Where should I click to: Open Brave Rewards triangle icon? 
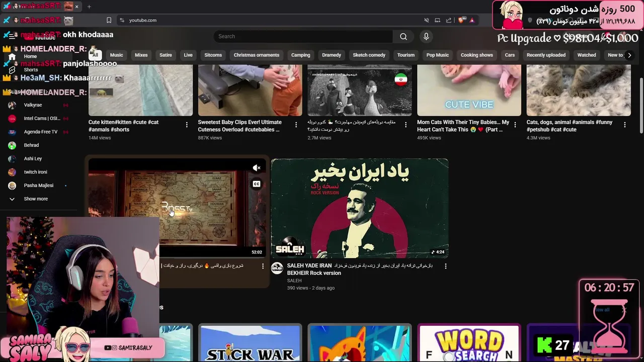tap(472, 20)
